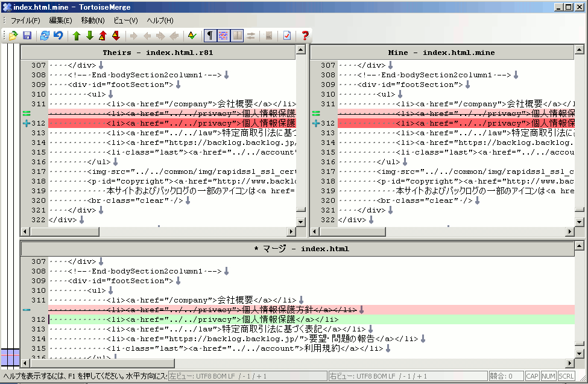Open the ビュー(V) menu

(125, 21)
